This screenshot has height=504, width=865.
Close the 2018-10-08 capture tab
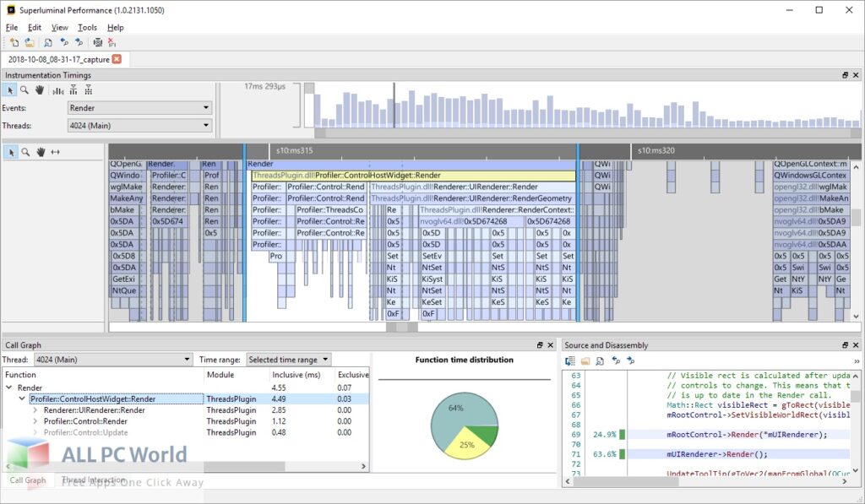click(x=117, y=59)
